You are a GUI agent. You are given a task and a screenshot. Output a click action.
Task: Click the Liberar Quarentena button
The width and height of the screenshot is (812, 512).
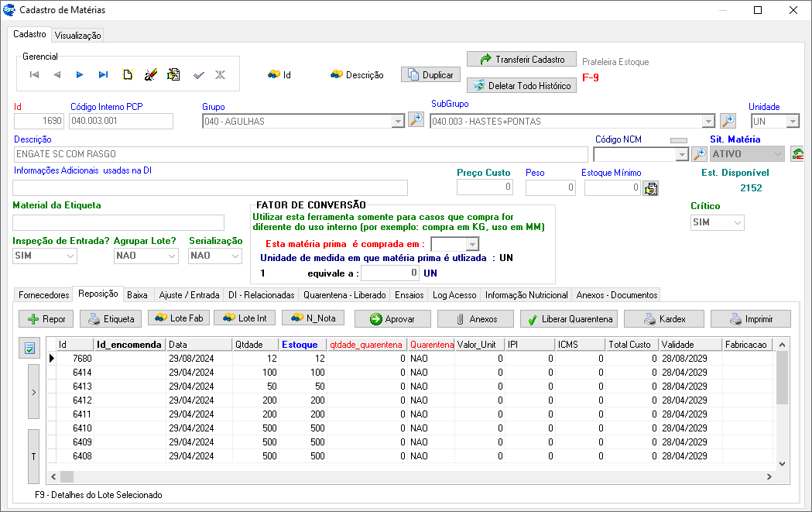[x=566, y=319]
